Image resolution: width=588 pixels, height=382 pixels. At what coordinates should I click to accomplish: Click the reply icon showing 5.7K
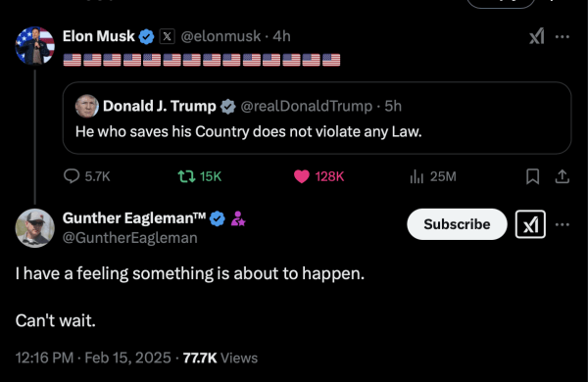point(87,176)
